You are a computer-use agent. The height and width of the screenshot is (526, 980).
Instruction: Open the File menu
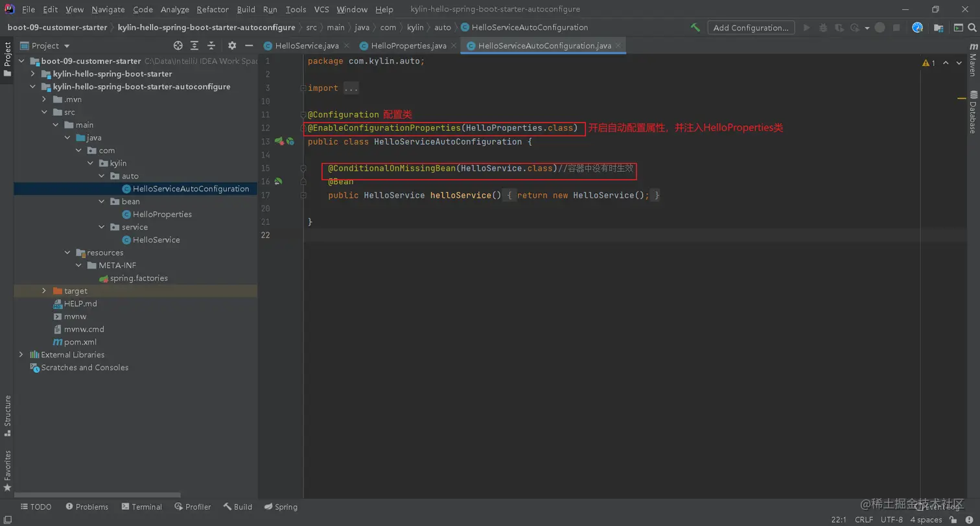[29, 9]
